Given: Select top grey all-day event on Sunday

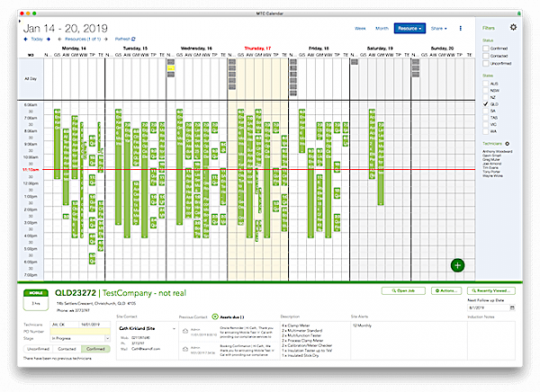Looking at the screenshot, I should (416, 62).
